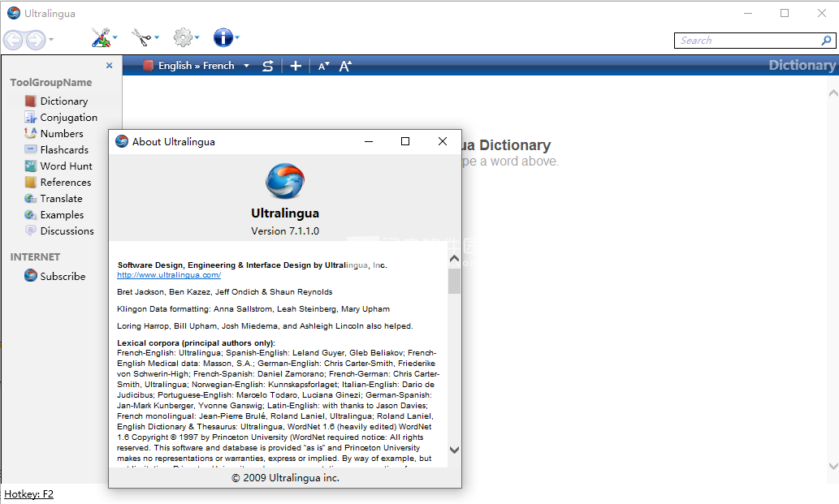Click the magnifier icon in Search box
Screen dimensions: 839x504
(827, 40)
